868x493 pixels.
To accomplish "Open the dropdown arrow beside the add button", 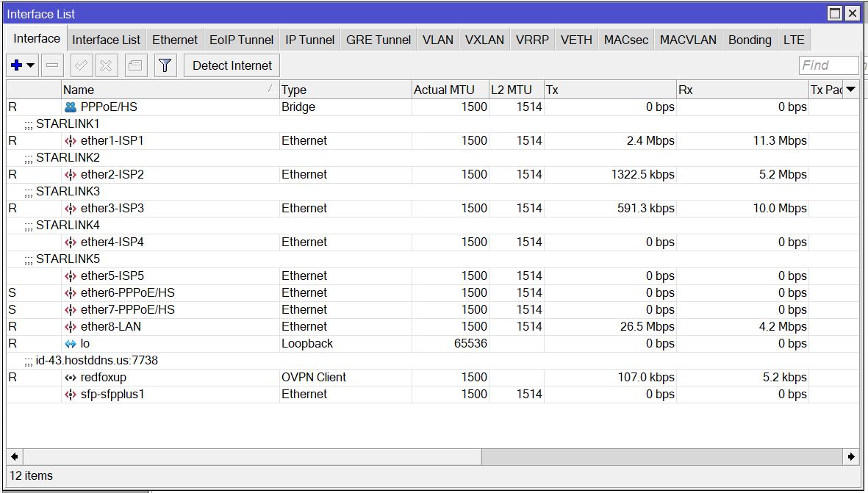I will 30,65.
